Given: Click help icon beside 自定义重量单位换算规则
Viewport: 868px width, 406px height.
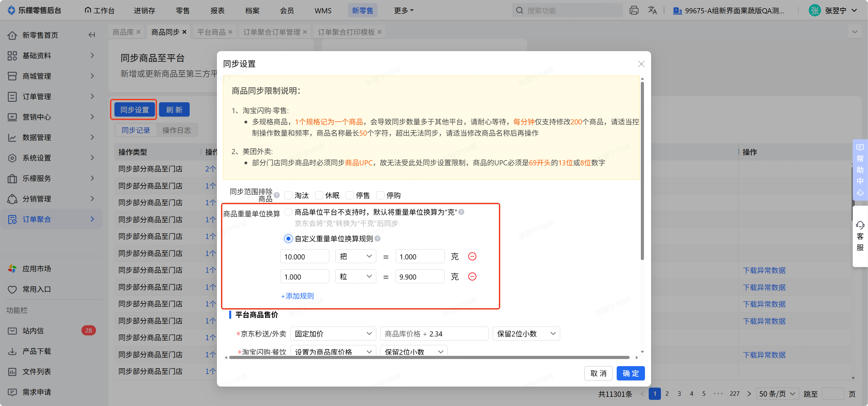Looking at the screenshot, I should tap(378, 239).
